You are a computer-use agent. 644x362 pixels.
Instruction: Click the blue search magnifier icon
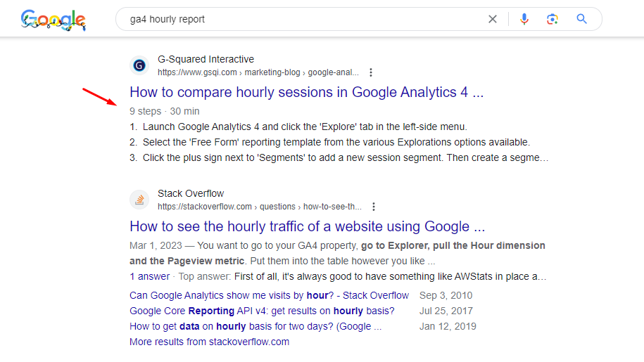point(582,19)
